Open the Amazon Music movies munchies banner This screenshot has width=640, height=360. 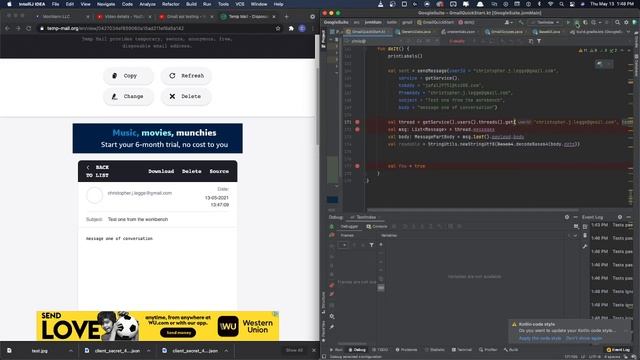158,138
